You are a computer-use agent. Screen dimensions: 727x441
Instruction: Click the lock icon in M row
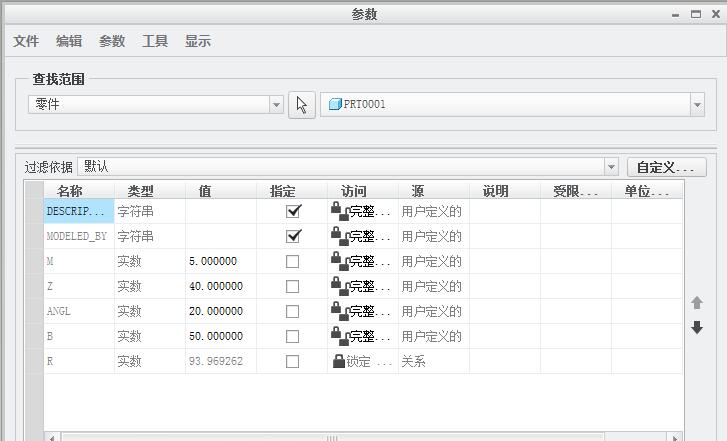point(338,261)
